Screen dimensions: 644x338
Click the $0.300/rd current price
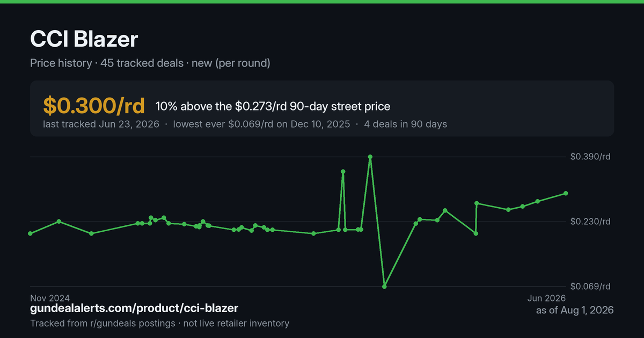[x=94, y=106]
